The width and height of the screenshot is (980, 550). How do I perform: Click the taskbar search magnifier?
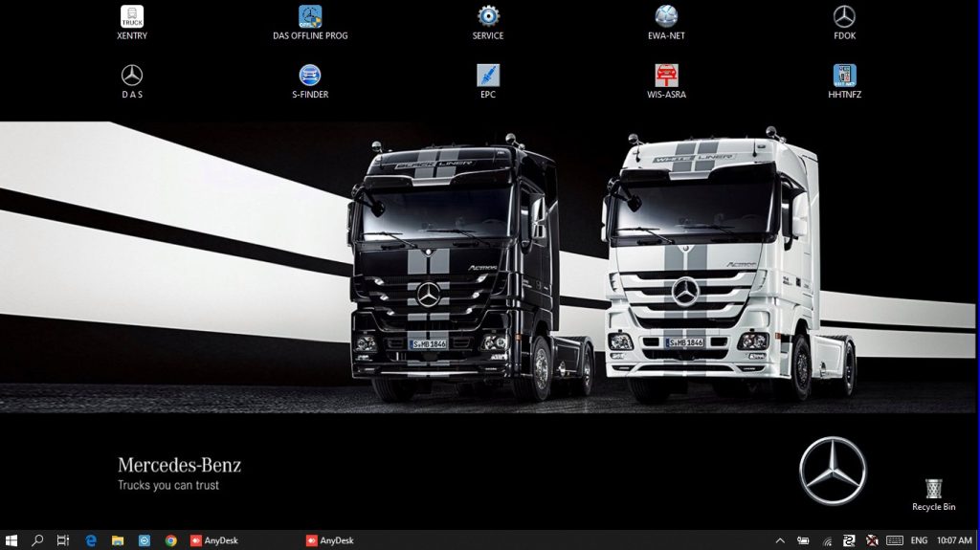[37, 540]
